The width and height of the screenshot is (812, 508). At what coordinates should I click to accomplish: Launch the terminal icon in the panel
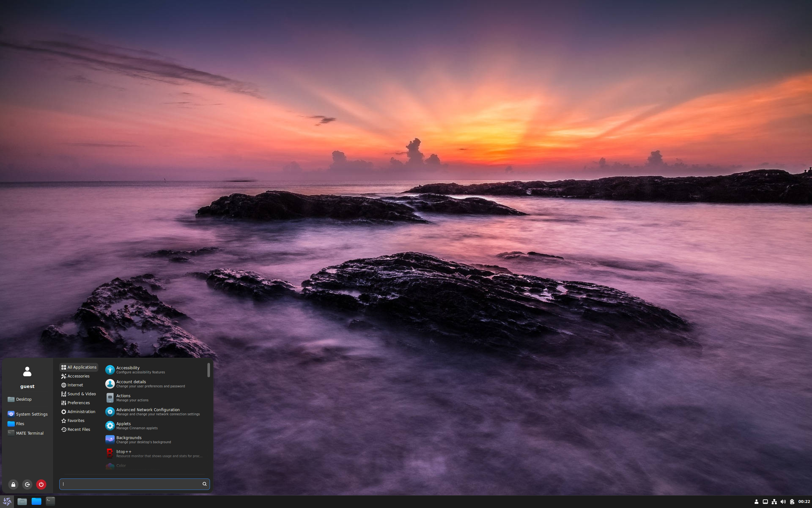(x=50, y=502)
